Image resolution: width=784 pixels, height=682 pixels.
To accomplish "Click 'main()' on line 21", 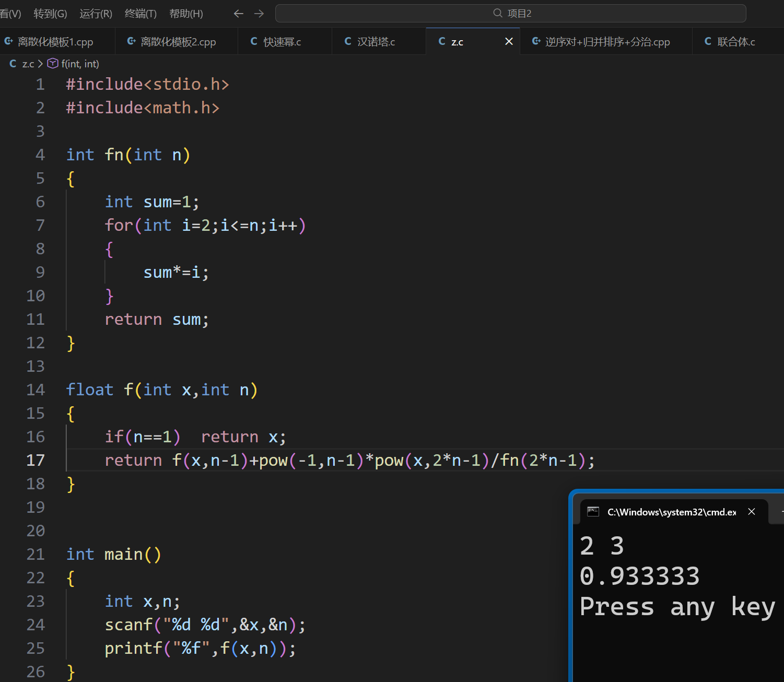I will (133, 554).
